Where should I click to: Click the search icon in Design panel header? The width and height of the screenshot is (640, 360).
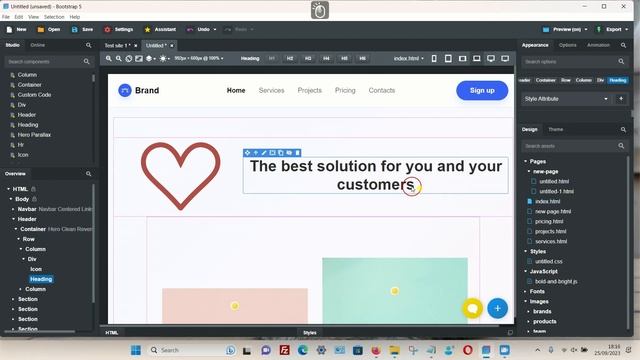(x=623, y=129)
